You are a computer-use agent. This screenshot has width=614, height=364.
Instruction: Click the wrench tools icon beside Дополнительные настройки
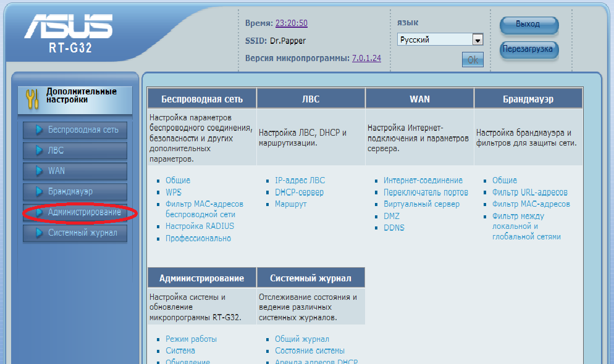point(32,99)
